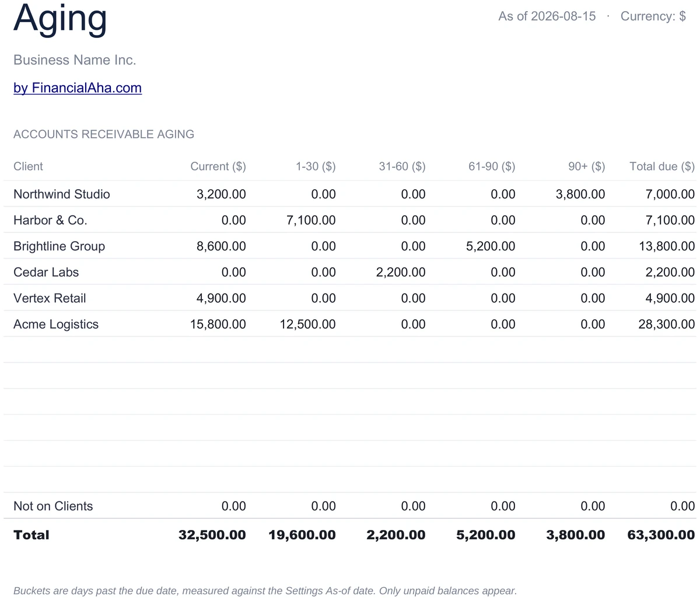Click the As of 2026-08-15 date
This screenshot has height=600, width=700.
[547, 16]
